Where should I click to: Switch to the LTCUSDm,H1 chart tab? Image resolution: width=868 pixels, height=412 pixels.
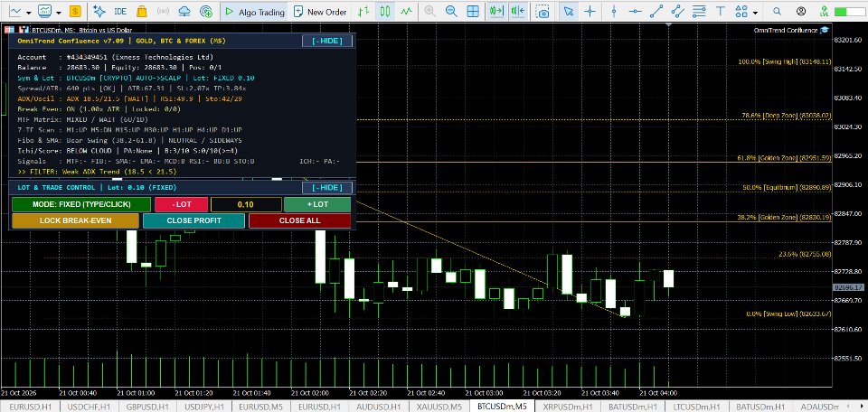pos(697,407)
